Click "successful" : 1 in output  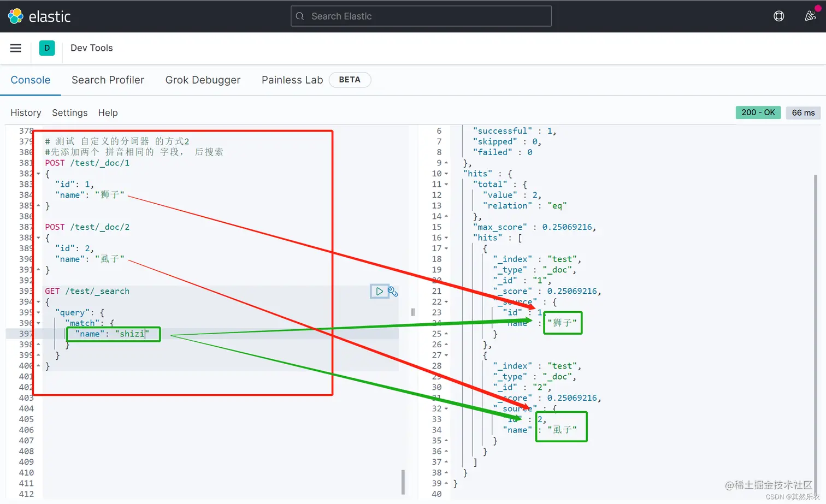(515, 131)
